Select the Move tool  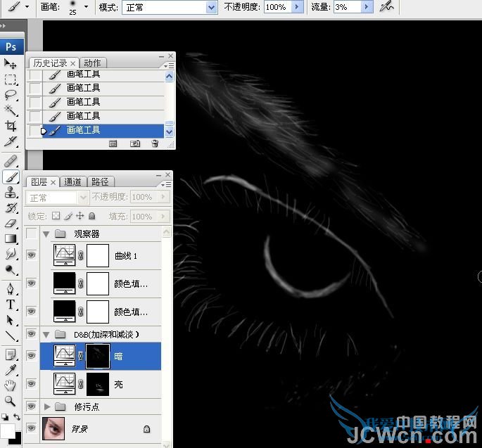(x=10, y=64)
